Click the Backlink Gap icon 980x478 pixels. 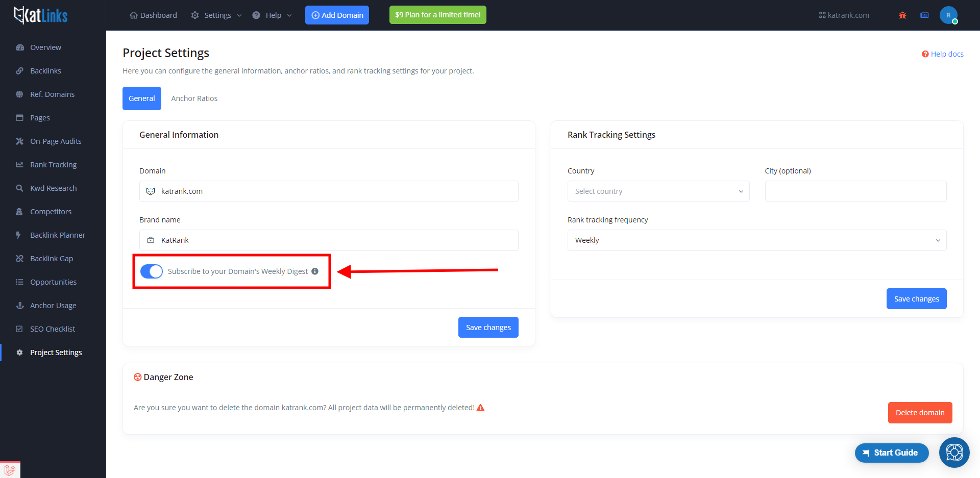coord(19,259)
